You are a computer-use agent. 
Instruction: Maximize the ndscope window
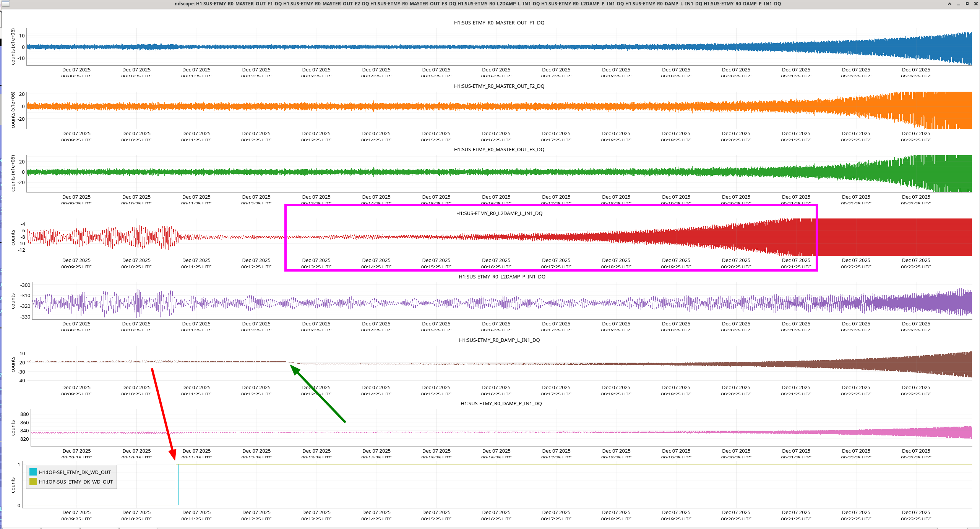(967, 4)
